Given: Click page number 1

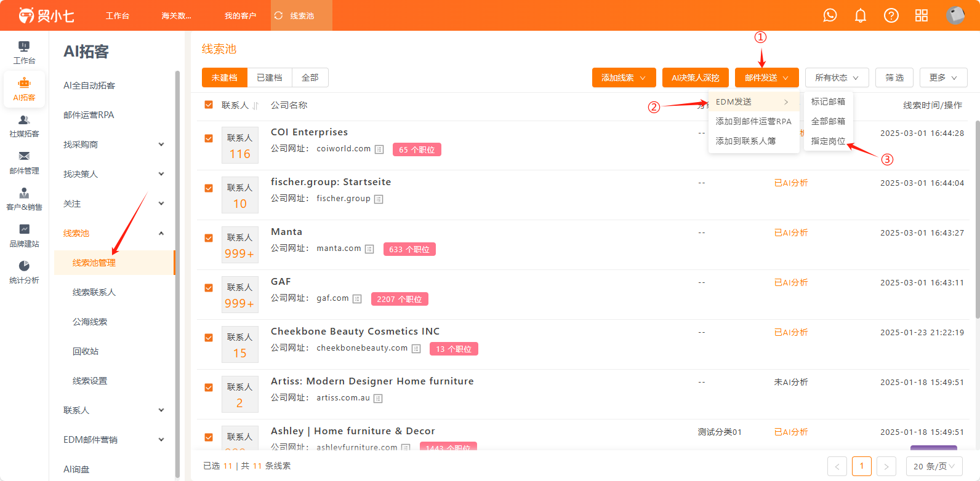Looking at the screenshot, I should click(x=862, y=466).
